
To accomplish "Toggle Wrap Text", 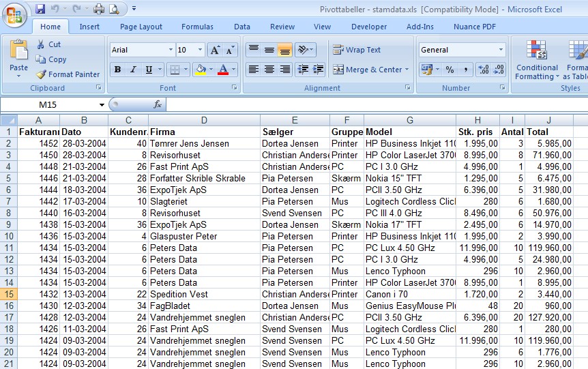I will [356, 50].
